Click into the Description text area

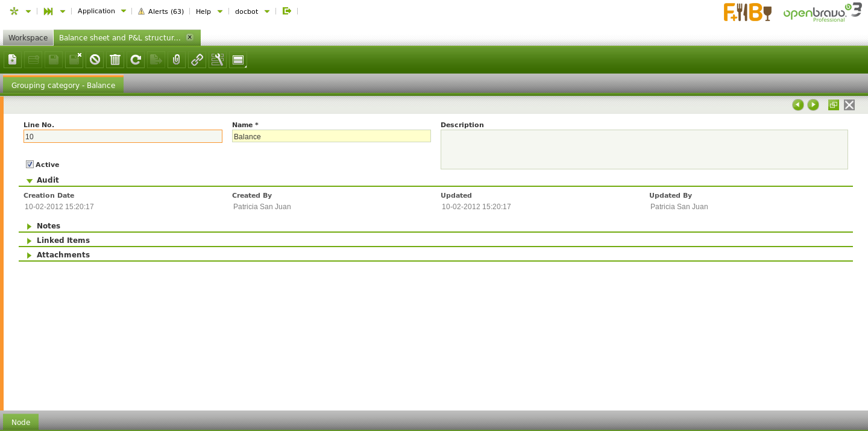point(644,149)
